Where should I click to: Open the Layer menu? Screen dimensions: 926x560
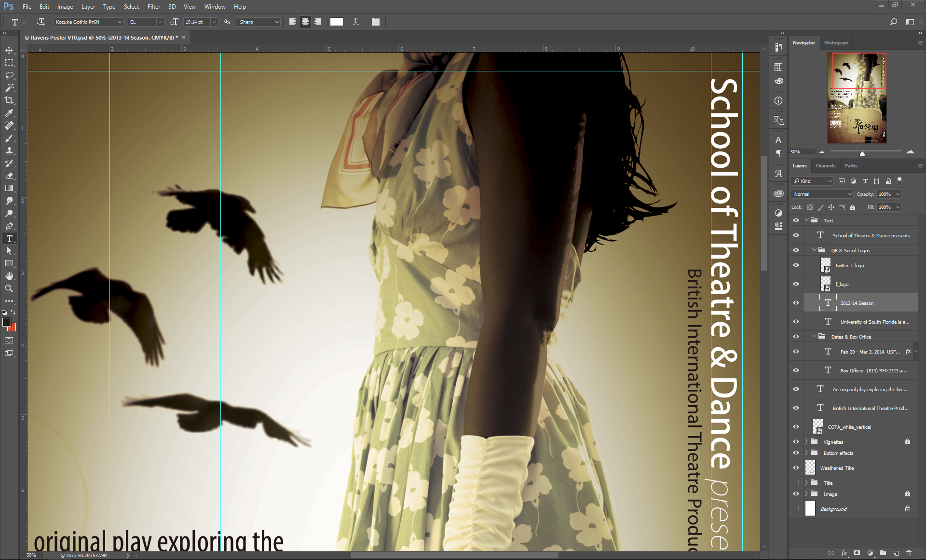(88, 7)
